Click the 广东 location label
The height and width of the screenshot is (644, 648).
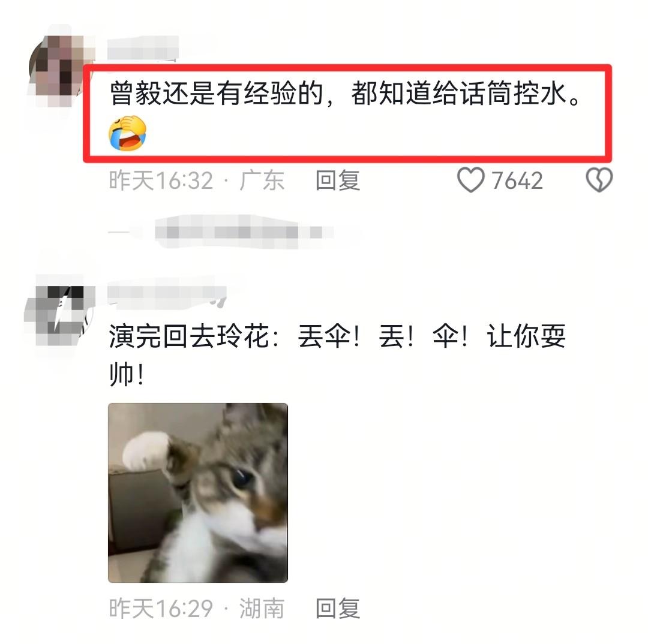coord(262,180)
